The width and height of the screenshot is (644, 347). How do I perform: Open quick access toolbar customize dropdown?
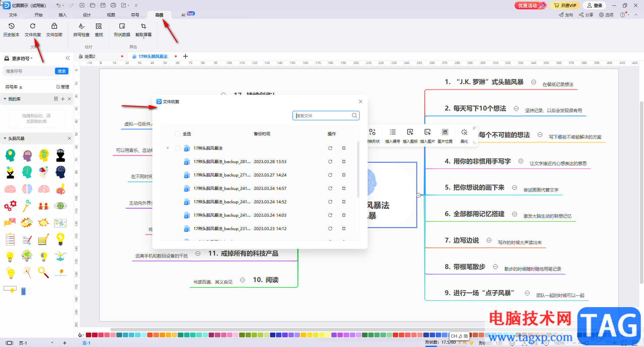click(x=136, y=5)
